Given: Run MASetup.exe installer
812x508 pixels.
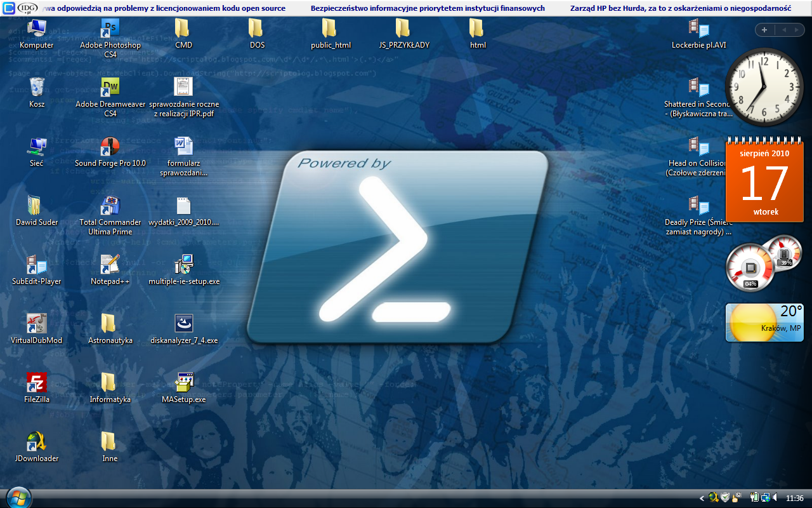Looking at the screenshot, I should click(x=184, y=388).
